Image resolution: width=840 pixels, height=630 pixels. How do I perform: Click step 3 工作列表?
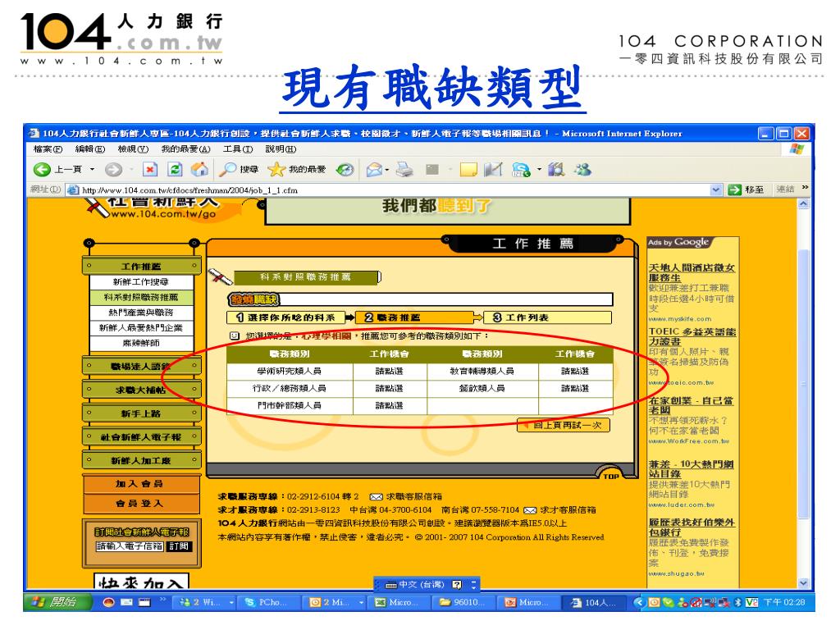click(547, 317)
